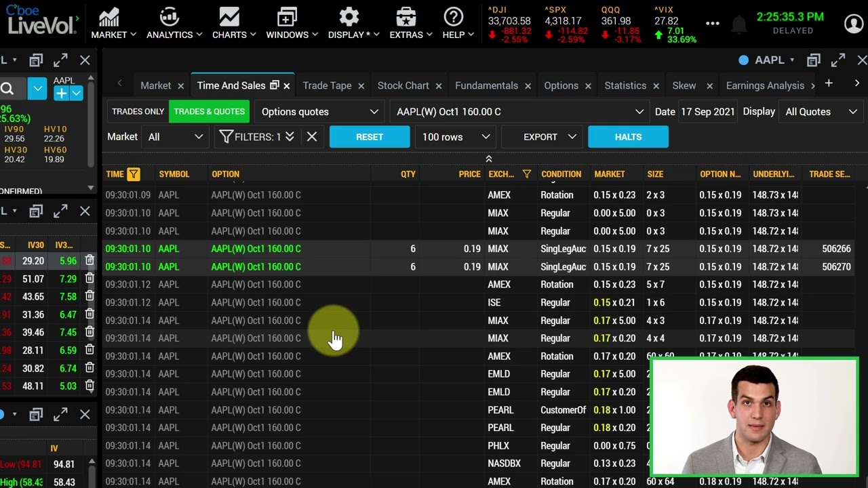
Task: Click the ISE Regular quote row
Action: [485, 302]
